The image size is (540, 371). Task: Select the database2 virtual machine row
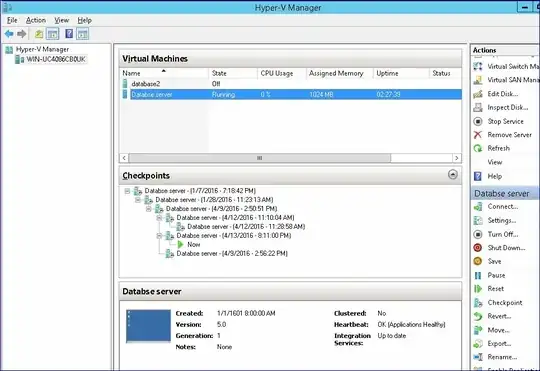(292, 84)
